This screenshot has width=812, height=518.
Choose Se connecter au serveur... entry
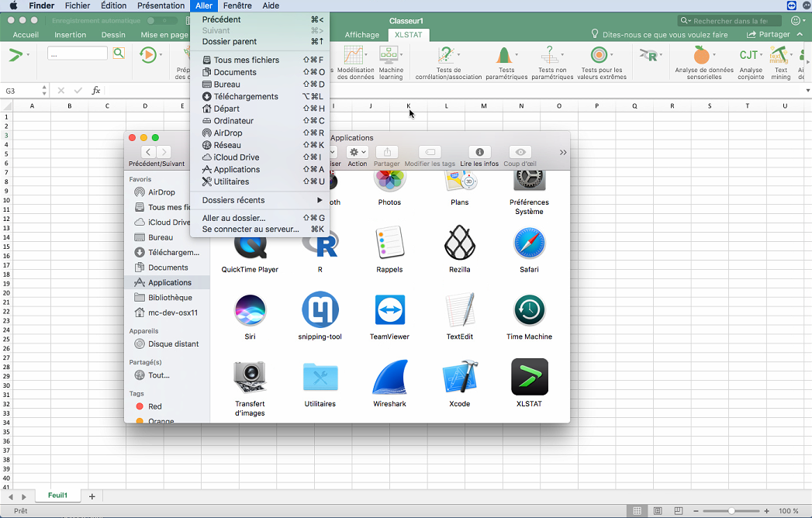250,230
